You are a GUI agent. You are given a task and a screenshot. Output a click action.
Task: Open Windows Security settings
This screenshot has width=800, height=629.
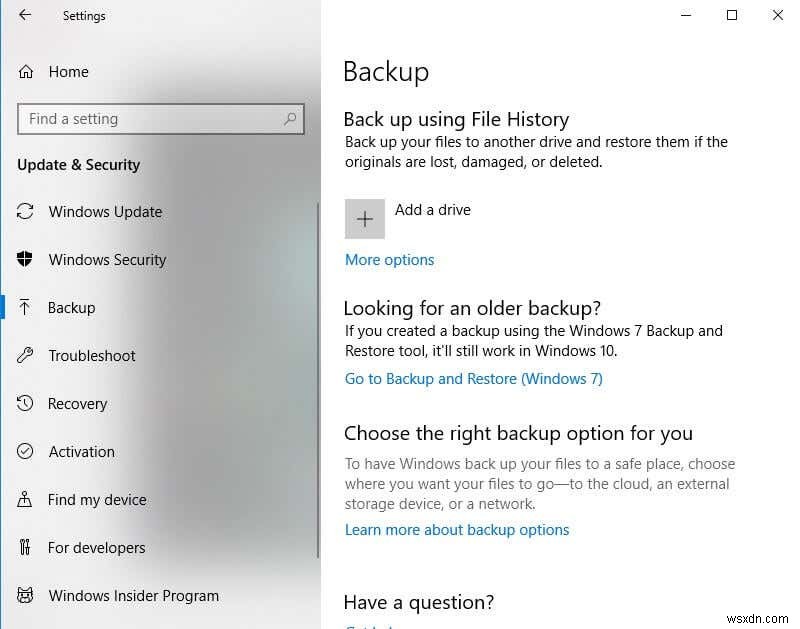point(107,259)
